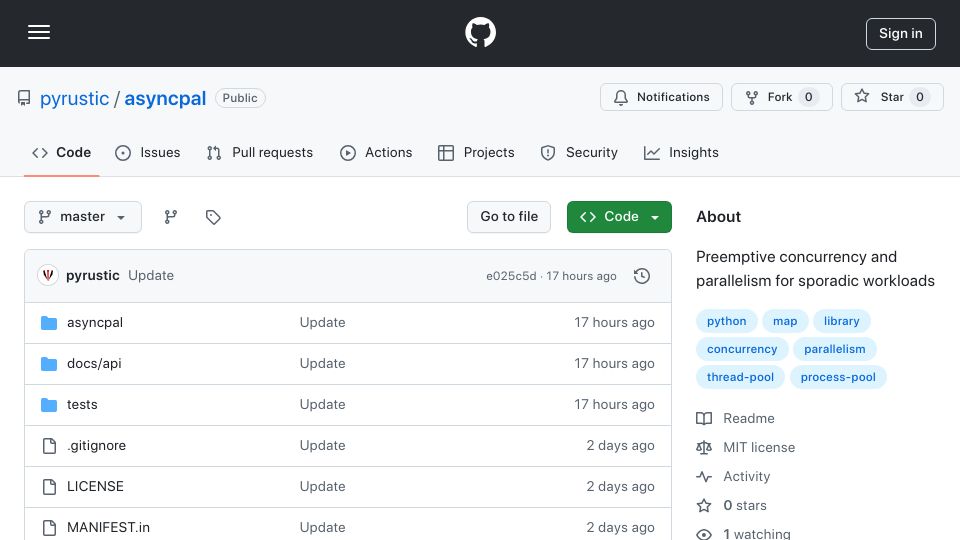Screen dimensions: 960x540
Task: View commit history clock icon
Action: pos(642,276)
